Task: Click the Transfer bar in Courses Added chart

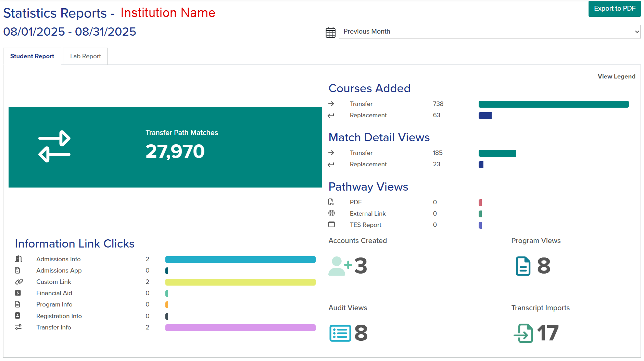Action: pos(553,104)
